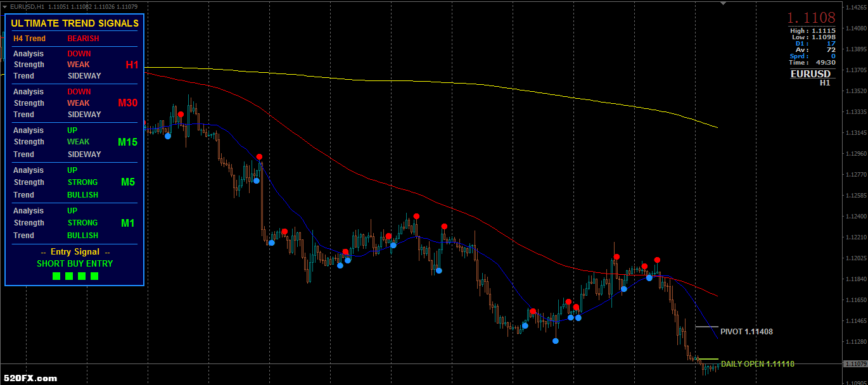This screenshot has width=868, height=385.
Task: Click the STRONG strength value in M5 section
Action: pyautogui.click(x=82, y=182)
